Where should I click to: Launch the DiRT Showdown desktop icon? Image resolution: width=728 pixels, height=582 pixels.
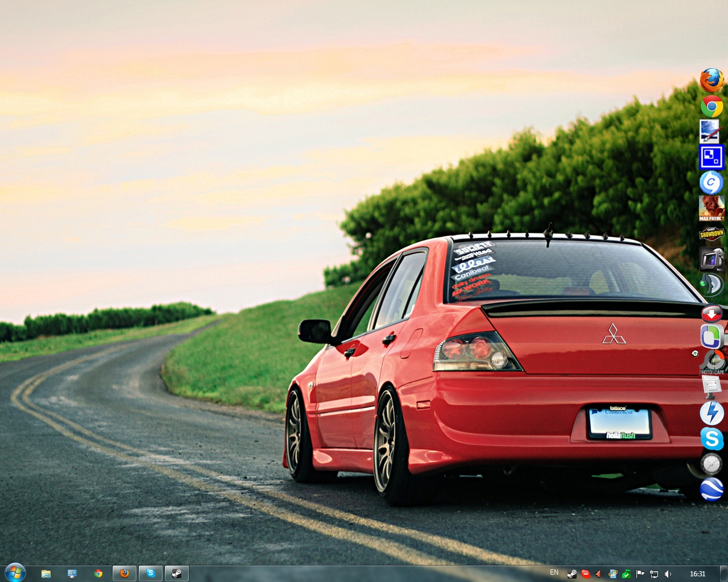pos(712,234)
